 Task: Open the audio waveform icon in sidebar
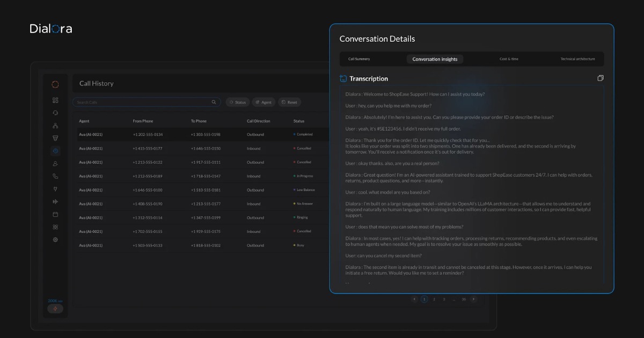(x=55, y=202)
